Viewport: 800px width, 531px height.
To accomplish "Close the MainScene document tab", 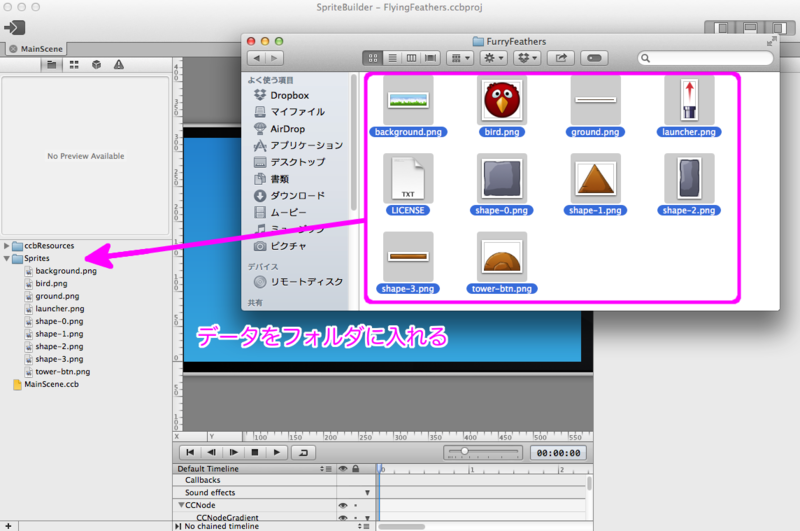I will coord(13,49).
